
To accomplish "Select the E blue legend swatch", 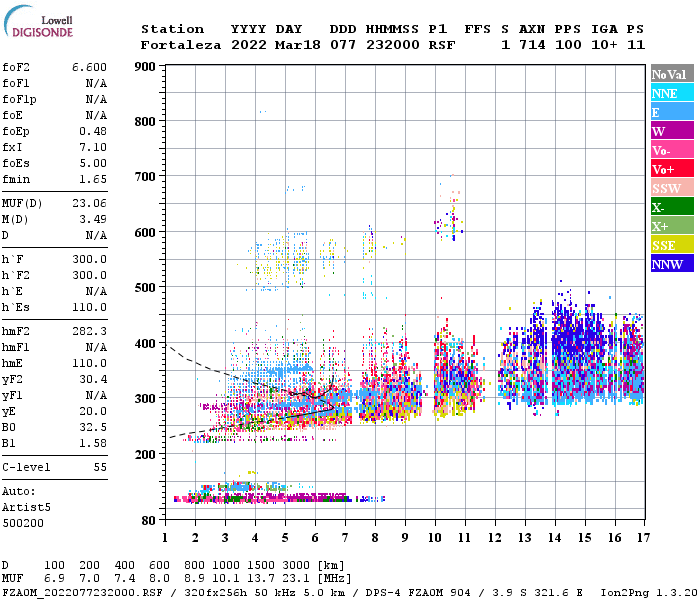I will (x=672, y=111).
